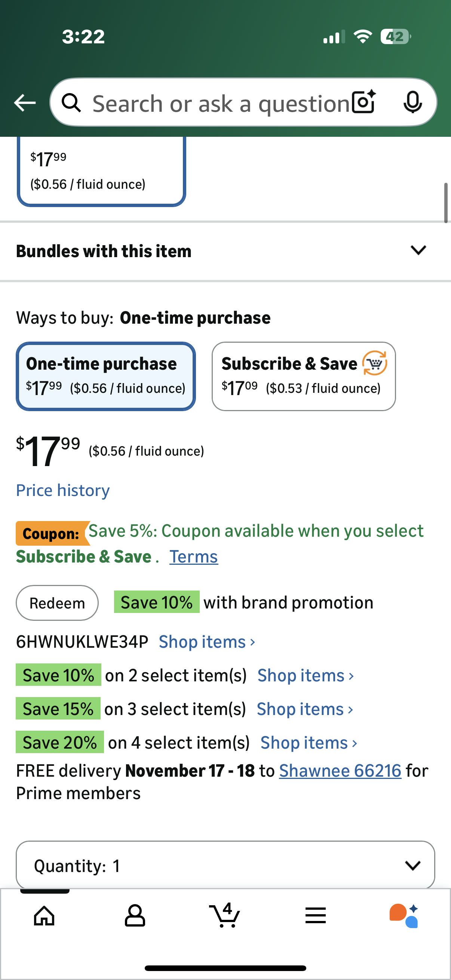Open camera lens visual search
Screen dimensions: 451x980
point(363,102)
